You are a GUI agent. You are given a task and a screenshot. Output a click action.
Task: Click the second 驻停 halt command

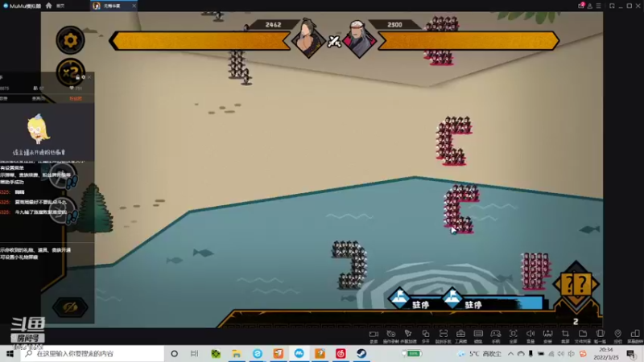(462, 300)
